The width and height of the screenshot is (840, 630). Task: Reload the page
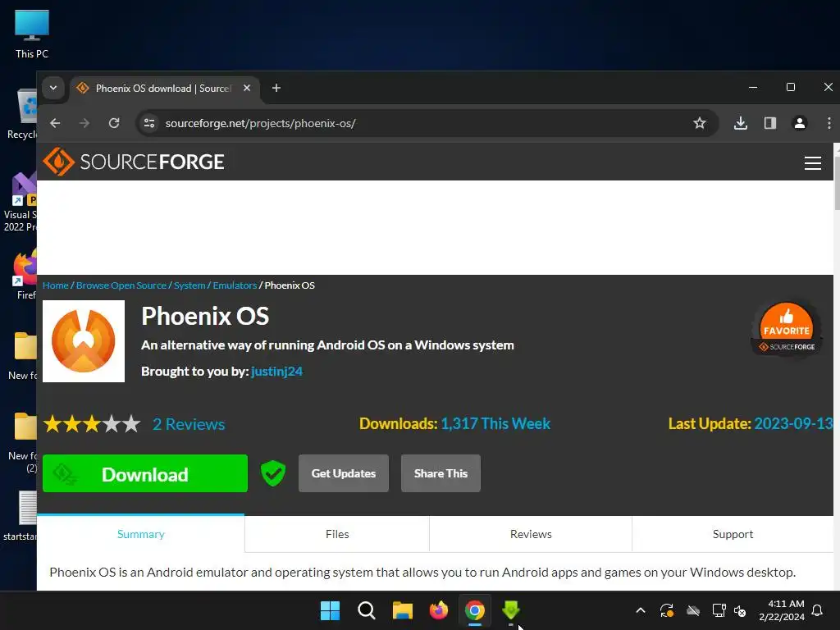click(114, 123)
